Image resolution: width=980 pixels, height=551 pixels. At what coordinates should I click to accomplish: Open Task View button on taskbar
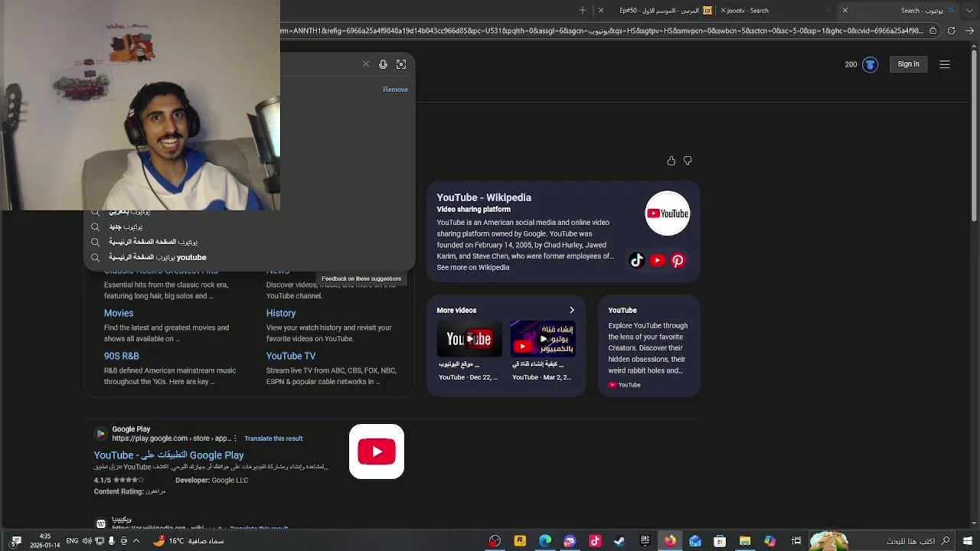tap(796, 541)
